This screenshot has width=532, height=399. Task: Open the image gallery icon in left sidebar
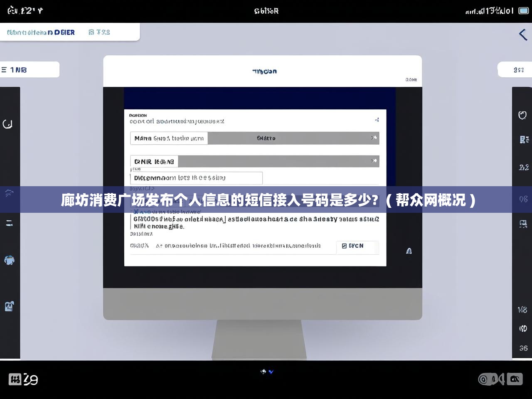tap(9, 306)
